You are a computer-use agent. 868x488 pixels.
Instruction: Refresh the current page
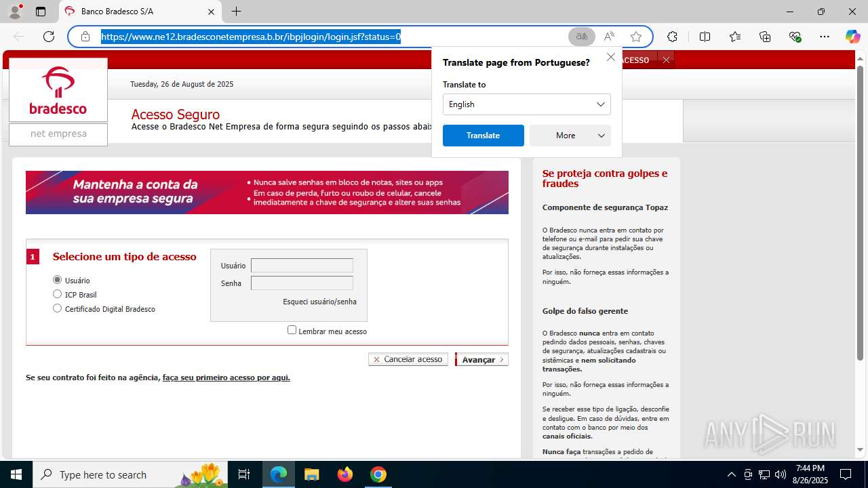[x=49, y=37]
